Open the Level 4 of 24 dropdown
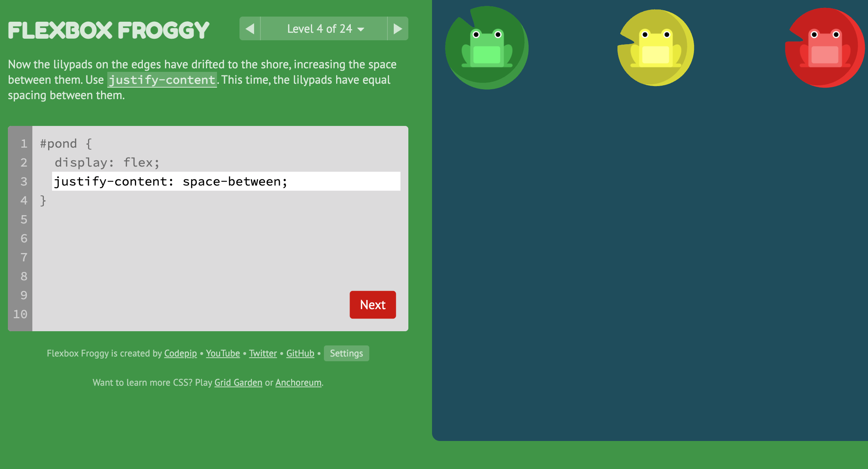868x469 pixels. tap(324, 28)
